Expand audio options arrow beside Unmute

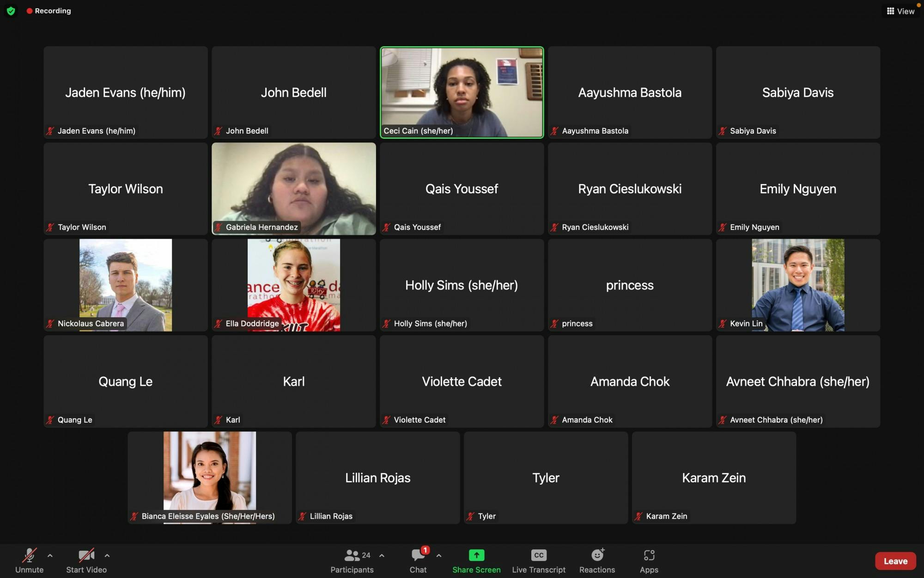[50, 555]
